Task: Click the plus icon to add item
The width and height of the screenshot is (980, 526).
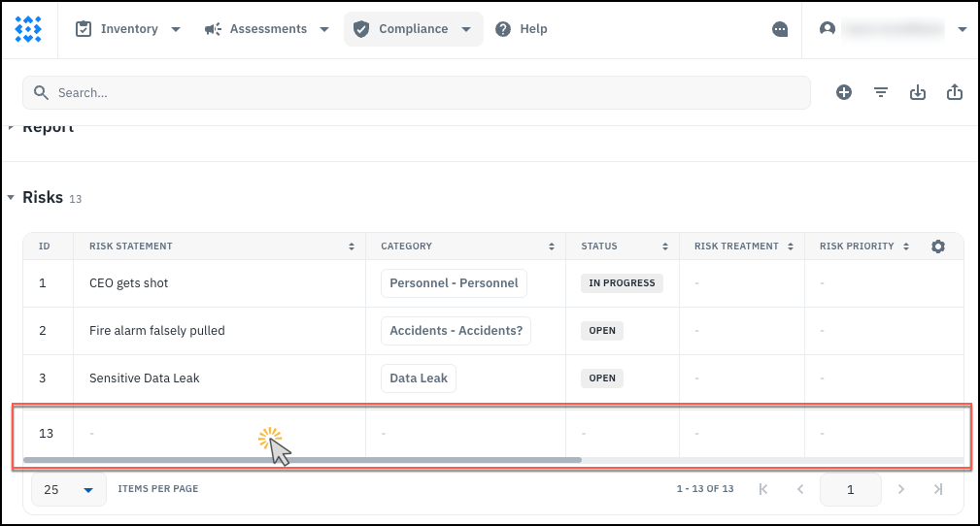Action: tap(844, 92)
